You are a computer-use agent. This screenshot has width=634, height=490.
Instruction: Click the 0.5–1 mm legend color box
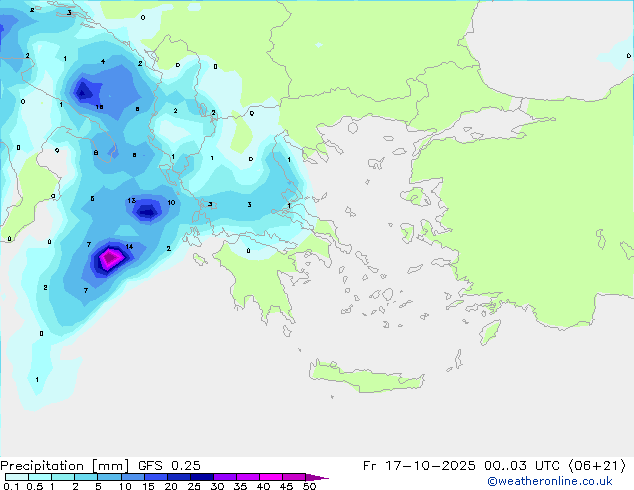pos(40,477)
